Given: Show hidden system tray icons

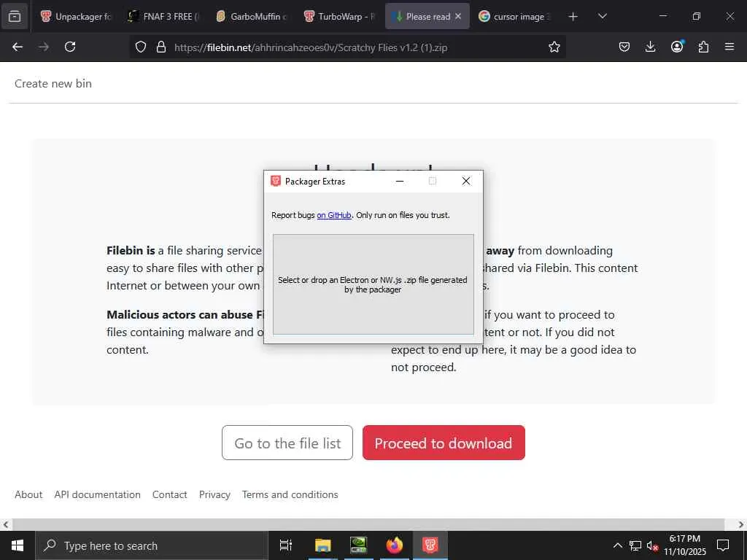Looking at the screenshot, I should (x=617, y=545).
